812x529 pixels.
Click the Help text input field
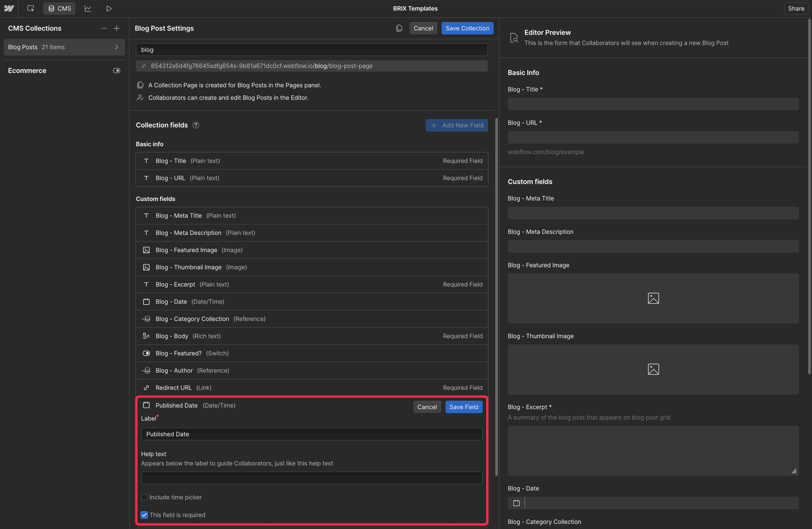[x=312, y=478]
